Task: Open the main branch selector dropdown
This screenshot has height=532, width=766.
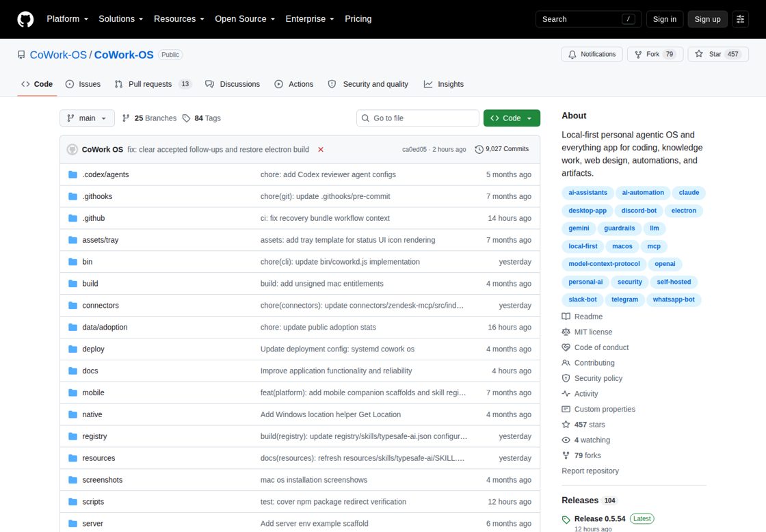Action: [87, 118]
